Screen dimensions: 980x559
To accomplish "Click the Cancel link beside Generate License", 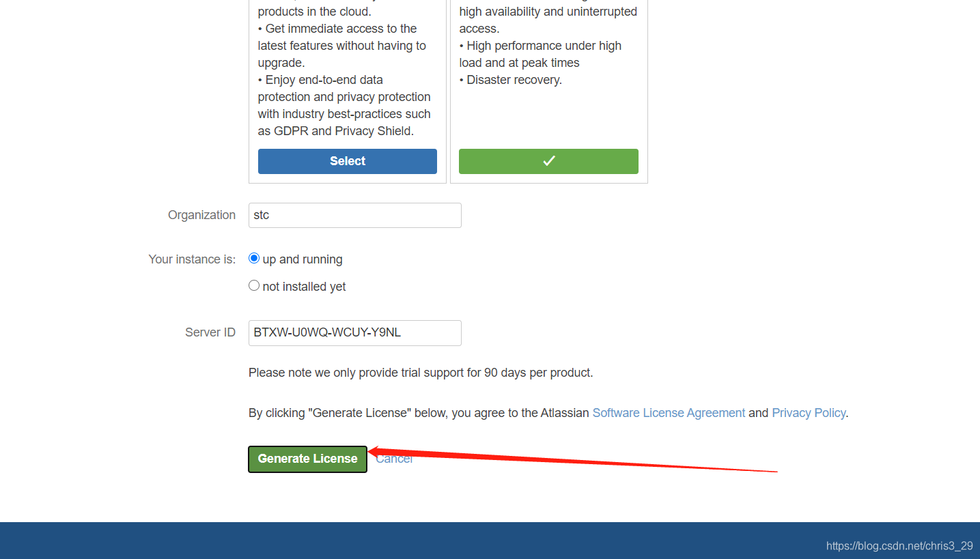I will coord(394,459).
